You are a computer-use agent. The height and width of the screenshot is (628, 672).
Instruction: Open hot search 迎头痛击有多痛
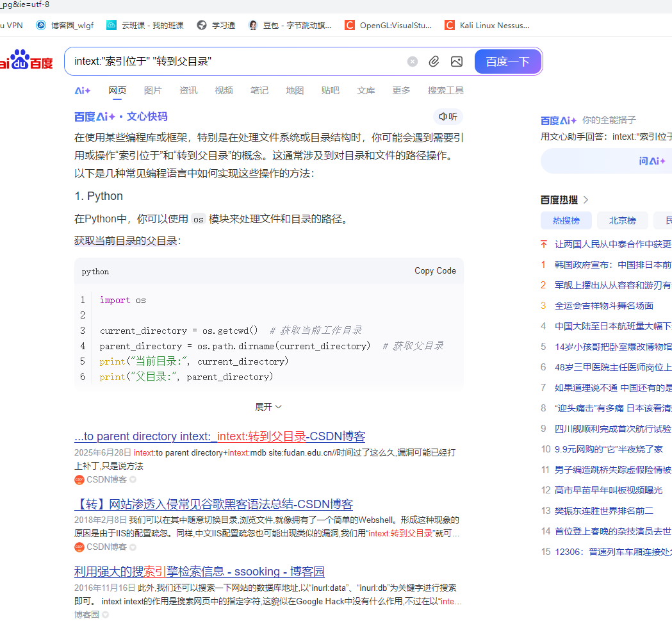(613, 408)
